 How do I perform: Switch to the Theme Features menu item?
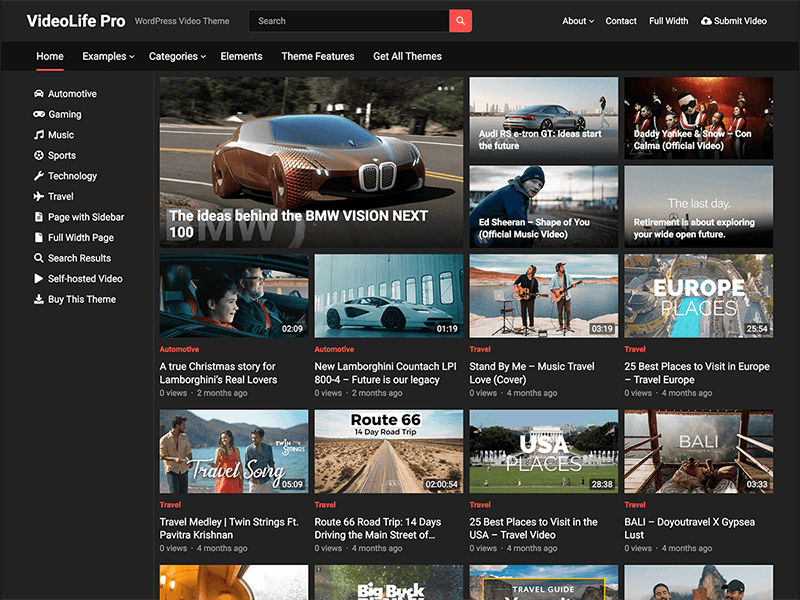point(317,57)
